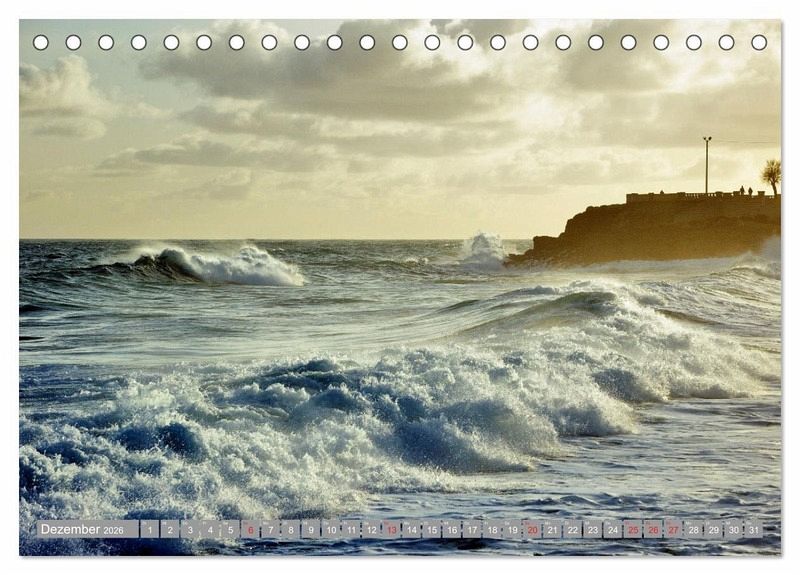Select day 31 at the strip's end
This screenshot has width=800, height=575.
(x=754, y=529)
